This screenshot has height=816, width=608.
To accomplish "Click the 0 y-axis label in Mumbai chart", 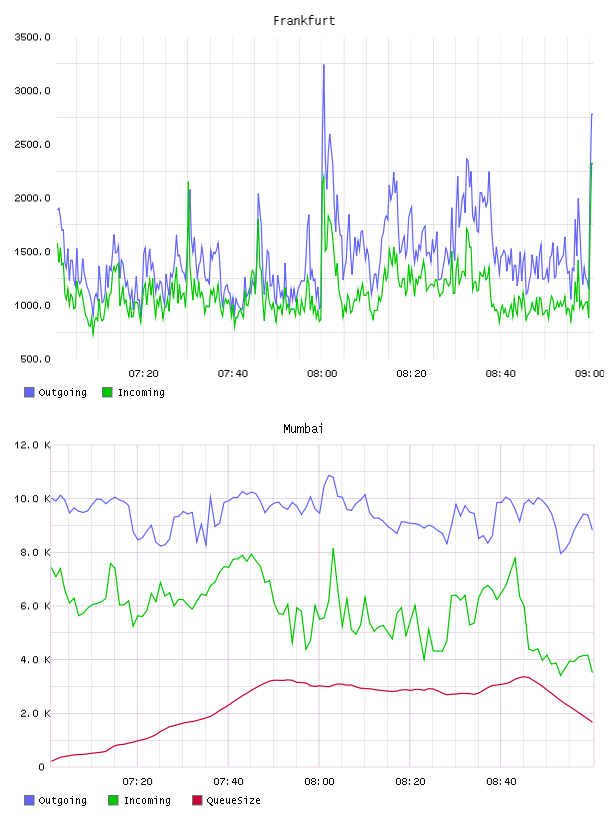I will (42, 767).
